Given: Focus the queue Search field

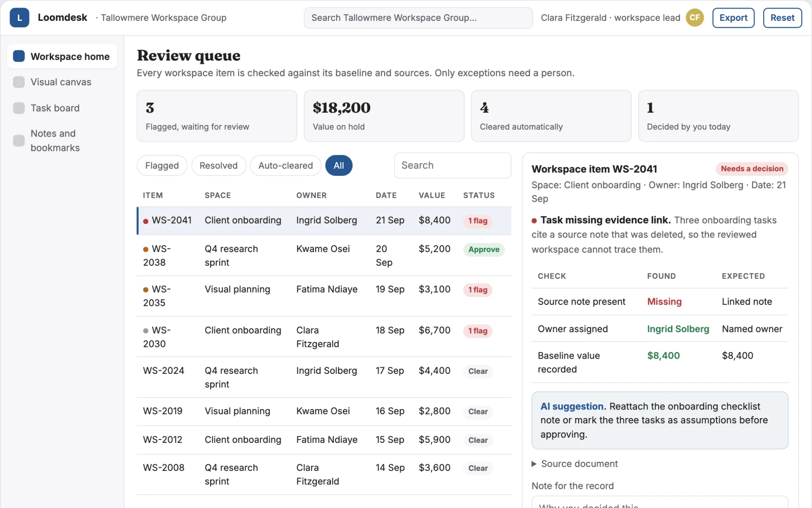Looking at the screenshot, I should point(453,166).
